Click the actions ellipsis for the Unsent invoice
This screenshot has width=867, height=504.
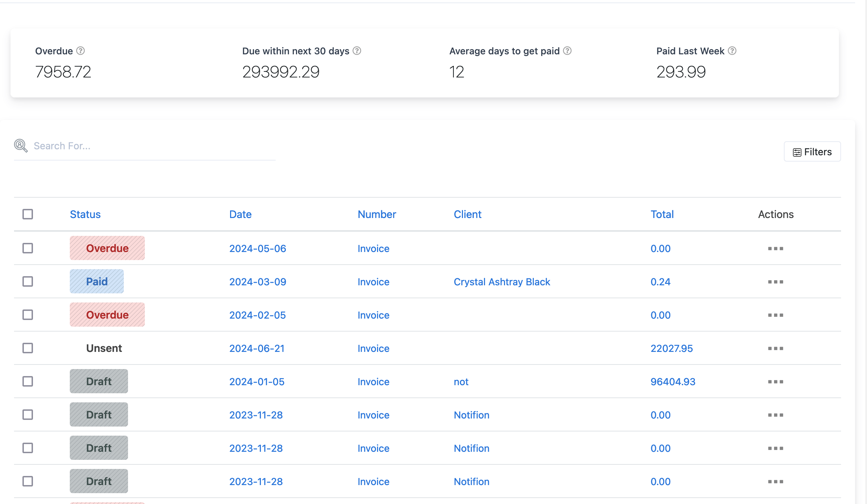[775, 348]
